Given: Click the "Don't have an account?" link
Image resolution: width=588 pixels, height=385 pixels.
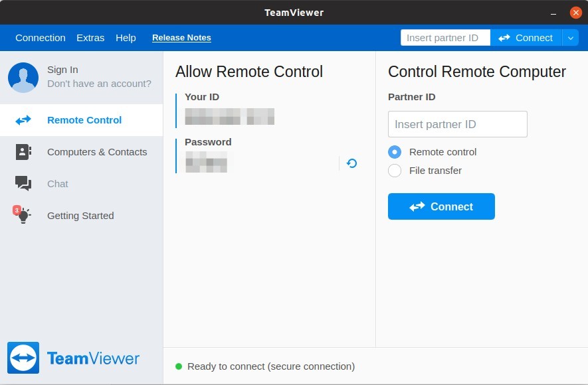Looking at the screenshot, I should (100, 84).
